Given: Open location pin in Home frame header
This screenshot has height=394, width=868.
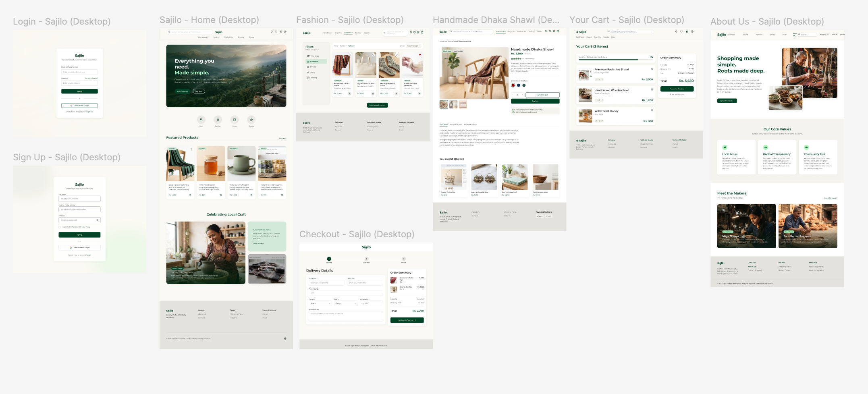Looking at the screenshot, I should pyautogui.click(x=272, y=31).
